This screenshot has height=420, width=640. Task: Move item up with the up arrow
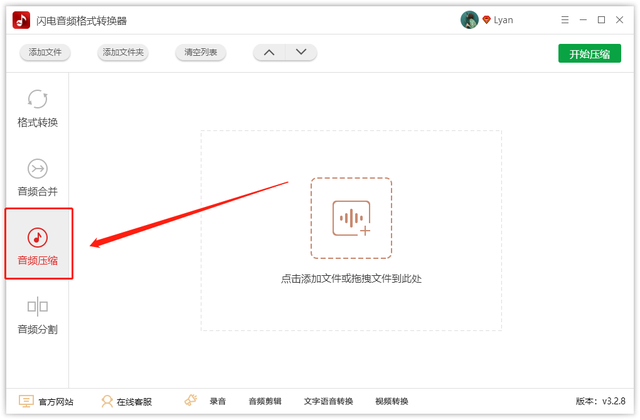269,52
